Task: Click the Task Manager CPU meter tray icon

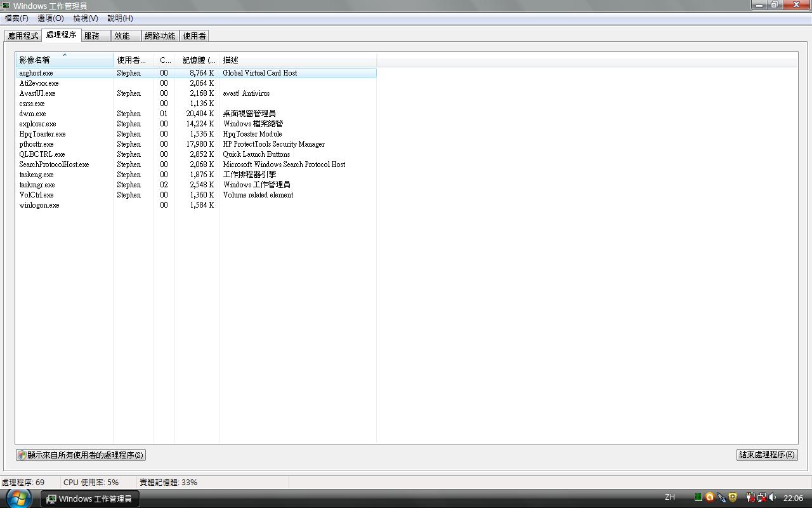Action: click(698, 497)
